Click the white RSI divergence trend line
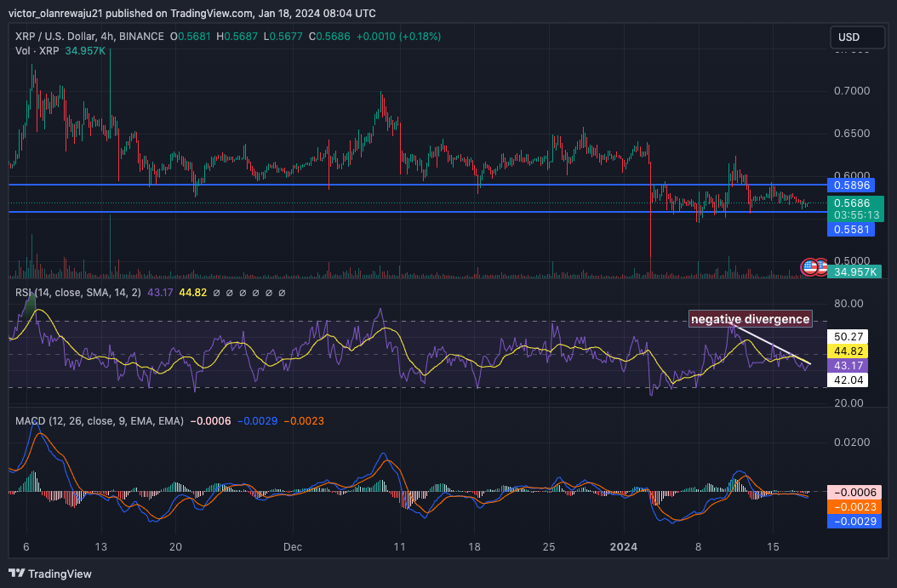897x588 pixels. point(772,345)
